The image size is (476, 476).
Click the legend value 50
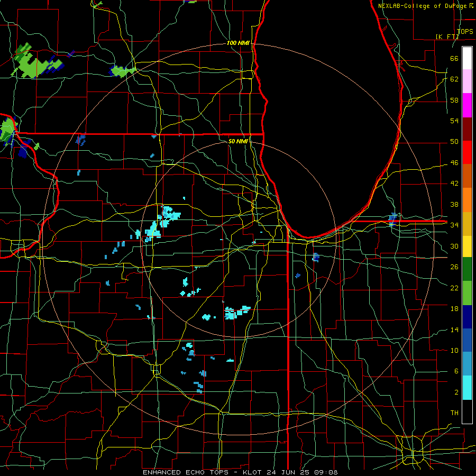(x=454, y=142)
